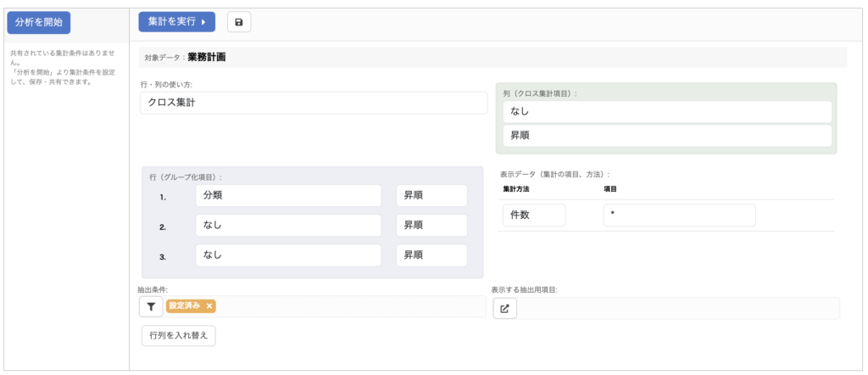Open the 行・列の使い方 クロス集計 dropdown
This screenshot has width=868, height=375.
314,103
